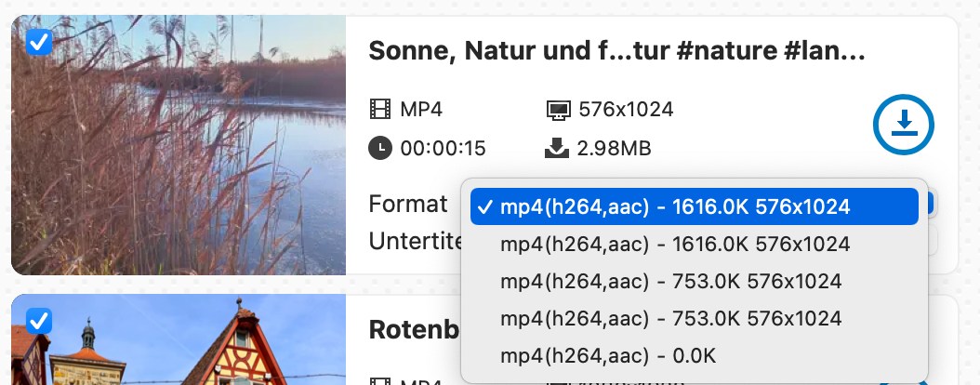Click the monitor icon beside 576x1024
The image size is (980, 385).
(x=557, y=110)
